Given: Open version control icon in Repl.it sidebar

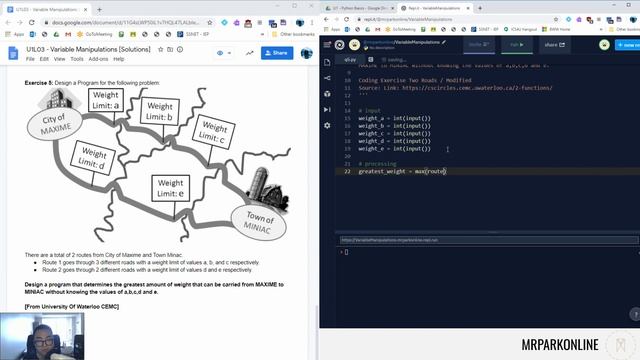Looking at the screenshot, I should [x=327, y=78].
